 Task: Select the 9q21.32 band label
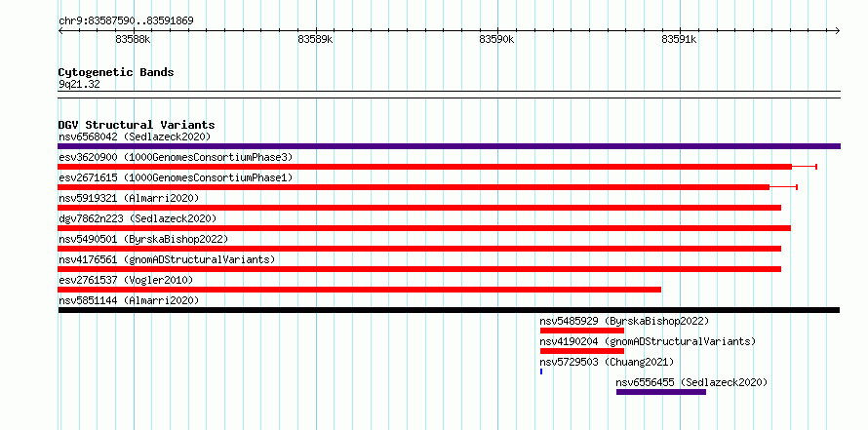pos(79,85)
